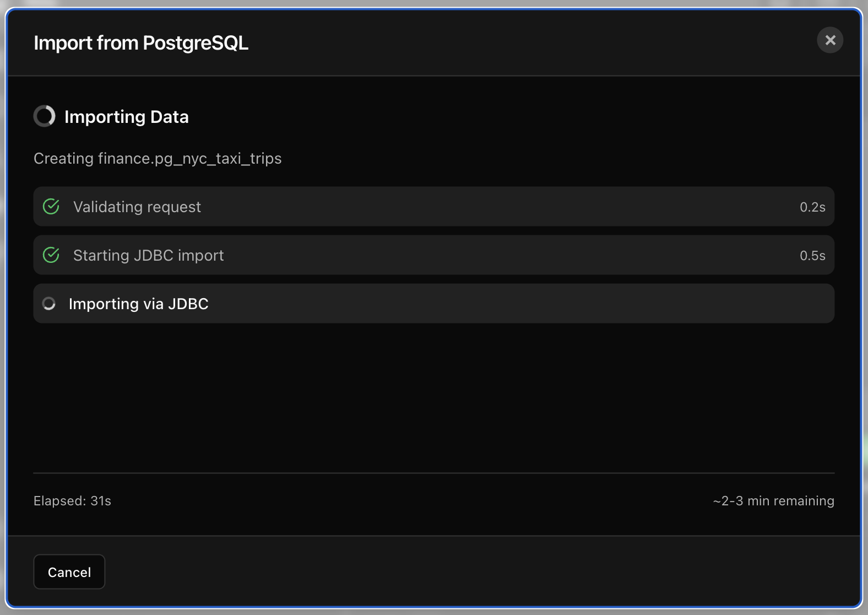Select the Starting JDBC import step label
Screen dimensions: 868x615
[x=149, y=255]
